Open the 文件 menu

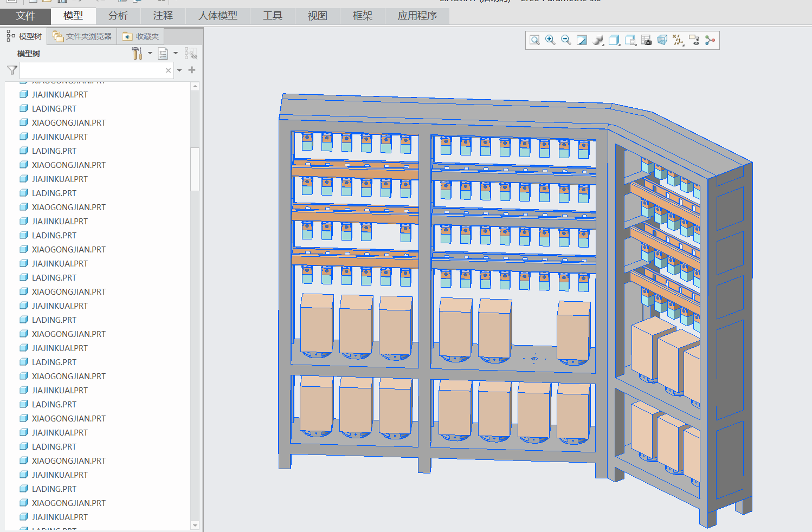coord(25,16)
